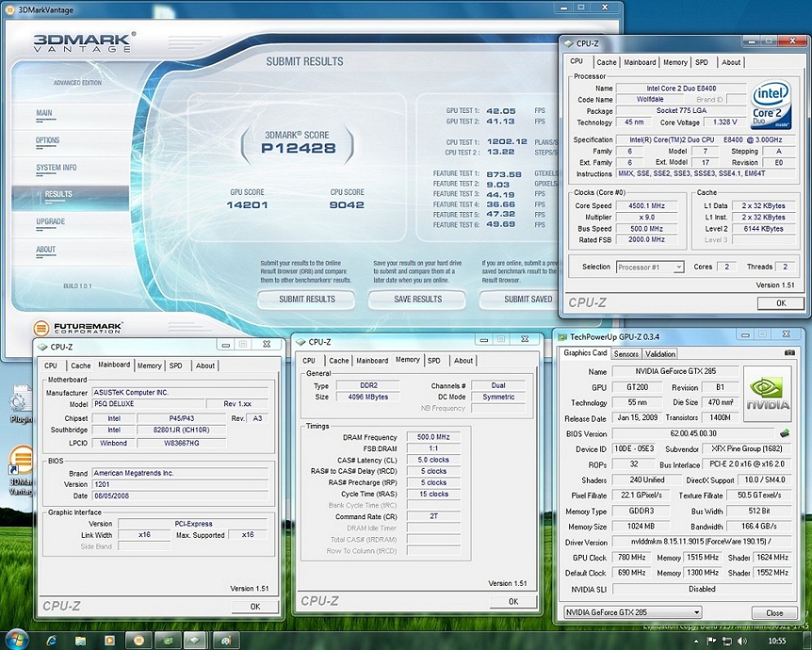The height and width of the screenshot is (650, 812).
Task: Click the Subvendor field XFX Pine Group
Action: coord(747,448)
